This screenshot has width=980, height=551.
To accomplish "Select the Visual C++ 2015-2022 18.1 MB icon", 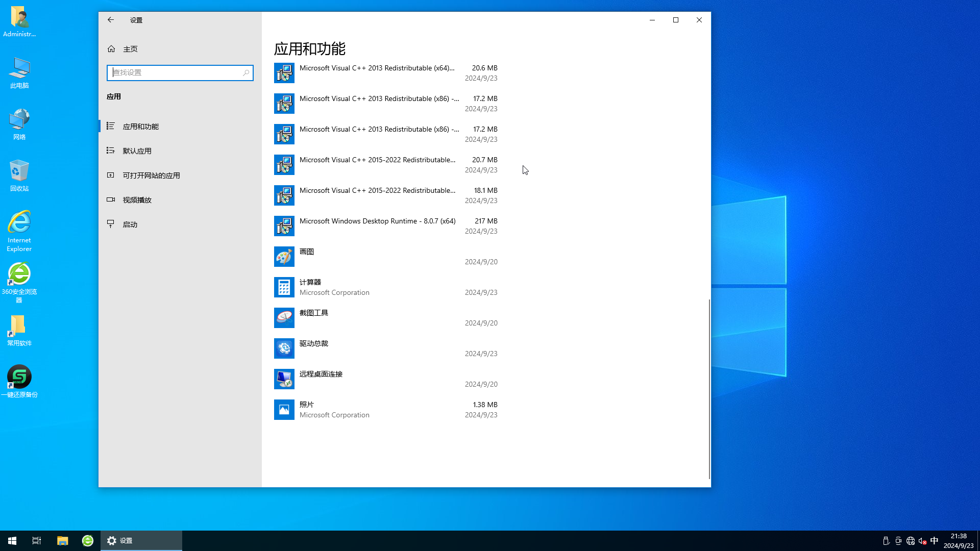I will pyautogui.click(x=284, y=195).
